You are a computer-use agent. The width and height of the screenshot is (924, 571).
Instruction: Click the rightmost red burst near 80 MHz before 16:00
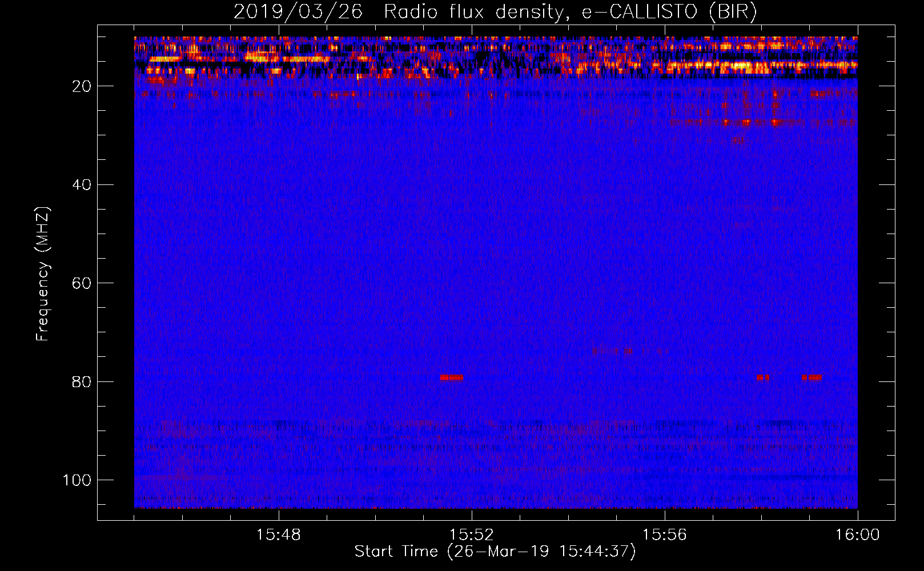click(x=811, y=377)
